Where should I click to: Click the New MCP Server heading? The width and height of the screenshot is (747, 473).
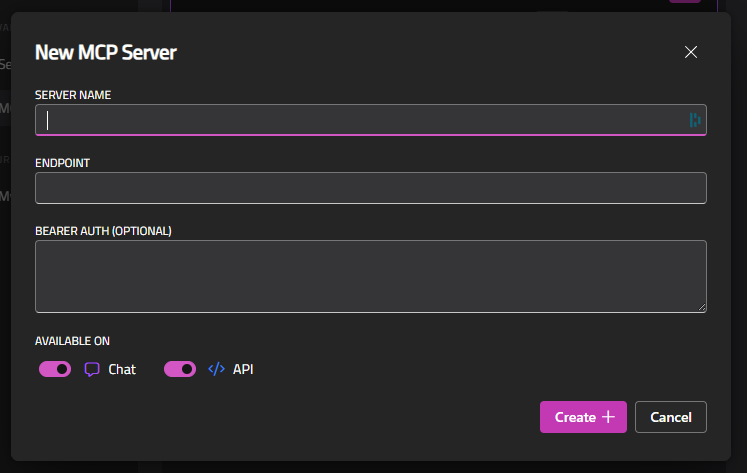pyautogui.click(x=106, y=52)
